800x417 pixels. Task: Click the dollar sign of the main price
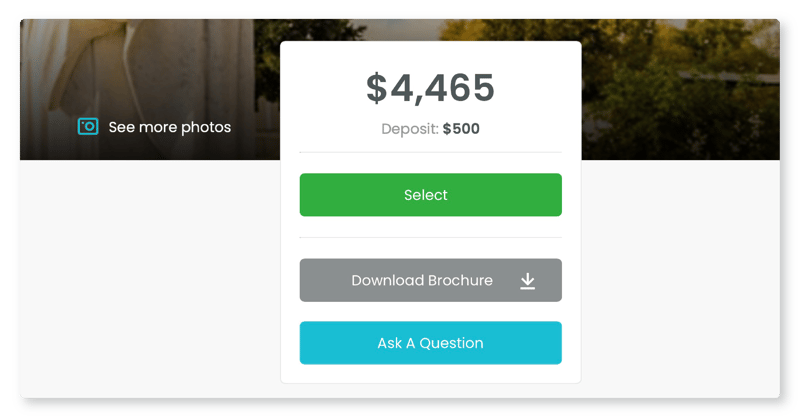coord(377,88)
